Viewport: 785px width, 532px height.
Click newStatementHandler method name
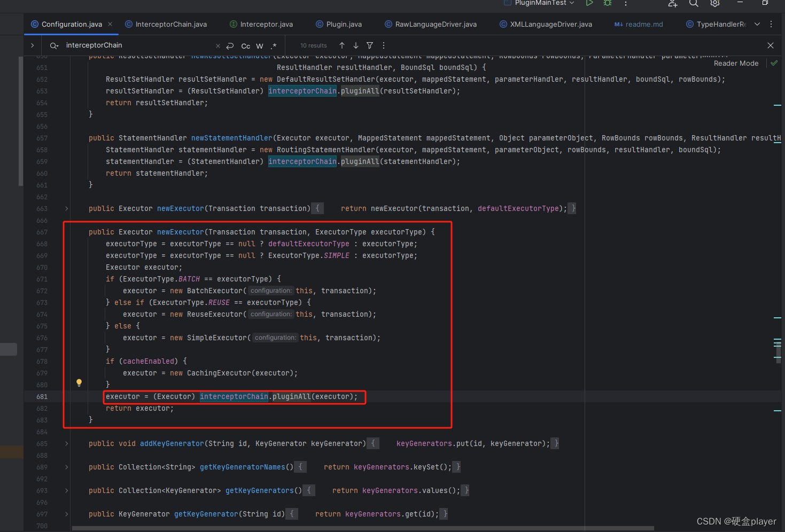(232, 138)
